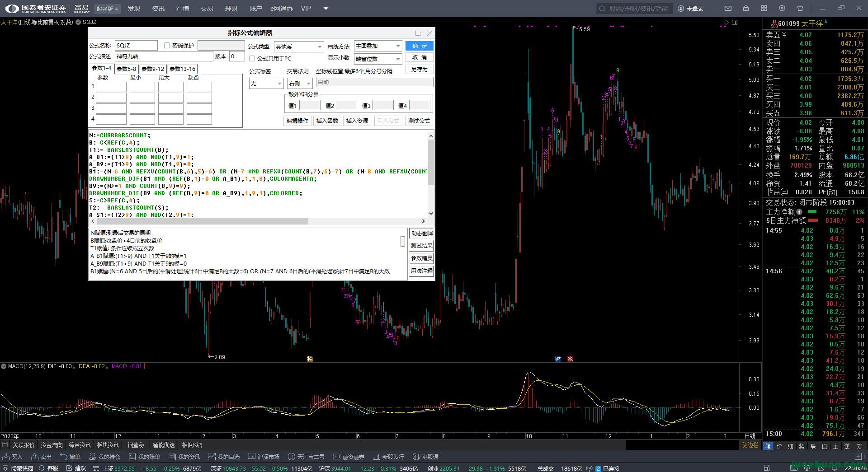Click the 公式名称 input field containing SQJZ
The image size is (868, 472).
tap(136, 45)
